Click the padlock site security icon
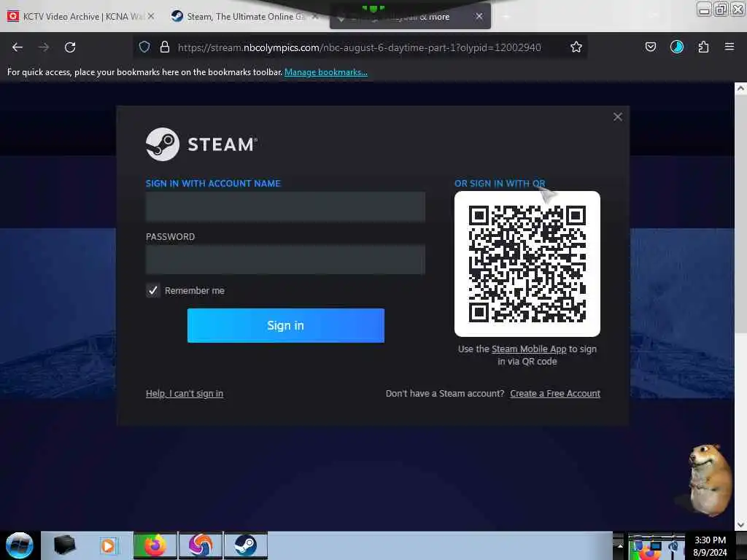The image size is (747, 560). [x=164, y=47]
